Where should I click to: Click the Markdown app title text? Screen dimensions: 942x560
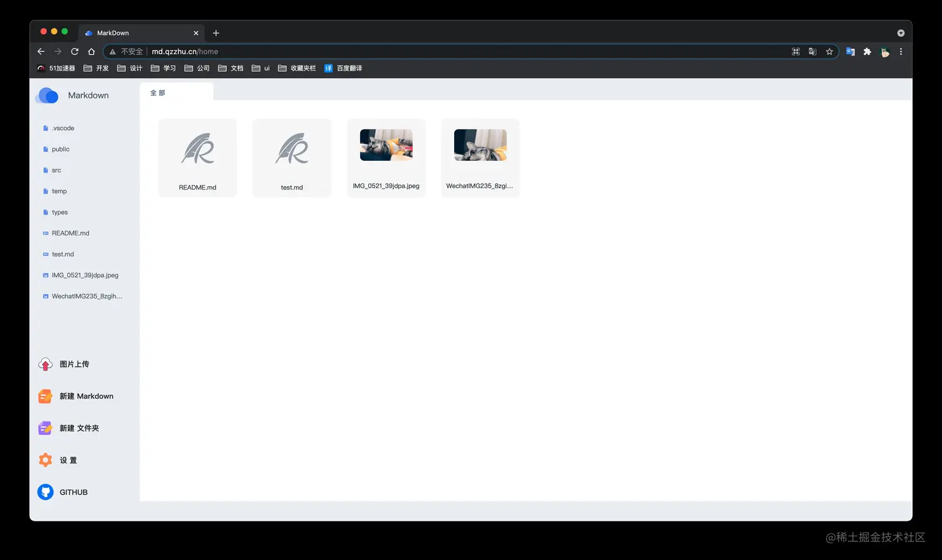pyautogui.click(x=88, y=95)
